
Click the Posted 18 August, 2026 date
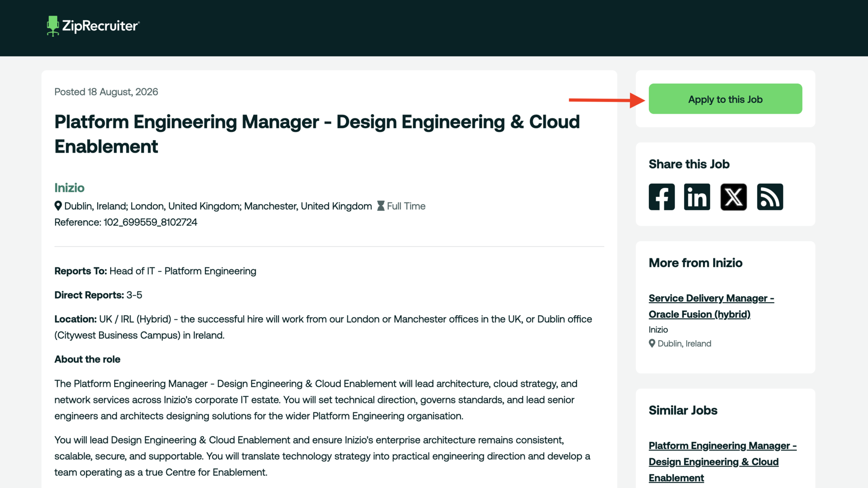[x=106, y=92]
